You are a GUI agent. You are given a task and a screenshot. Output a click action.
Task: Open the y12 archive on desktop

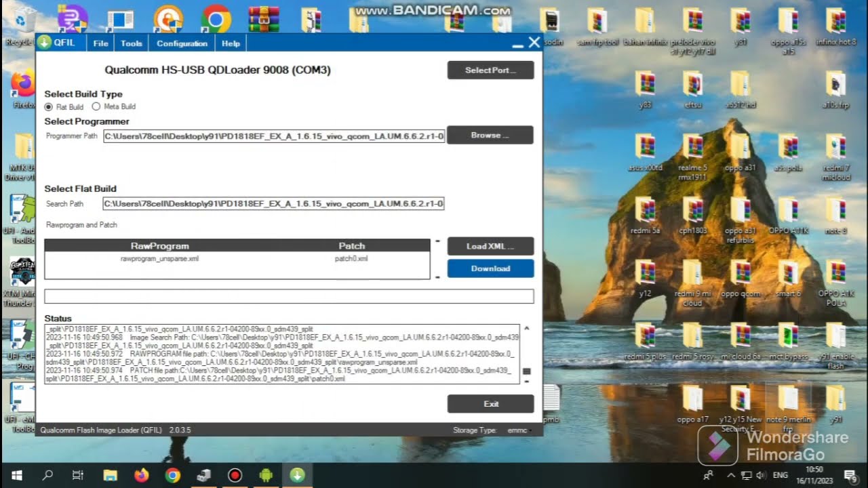(x=645, y=279)
